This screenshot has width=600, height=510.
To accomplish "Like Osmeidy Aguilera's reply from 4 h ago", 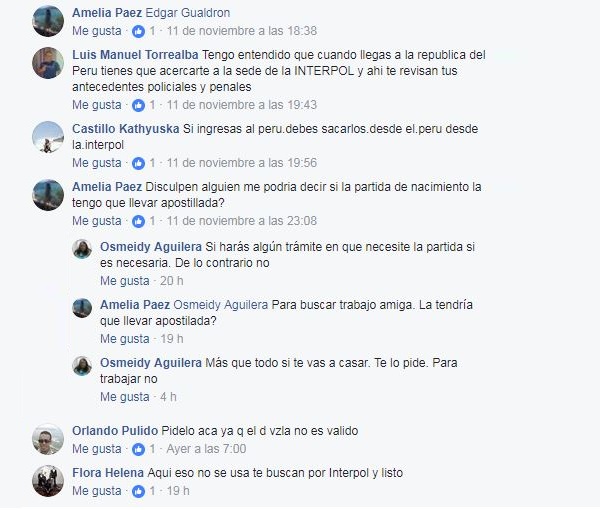I will tap(125, 397).
